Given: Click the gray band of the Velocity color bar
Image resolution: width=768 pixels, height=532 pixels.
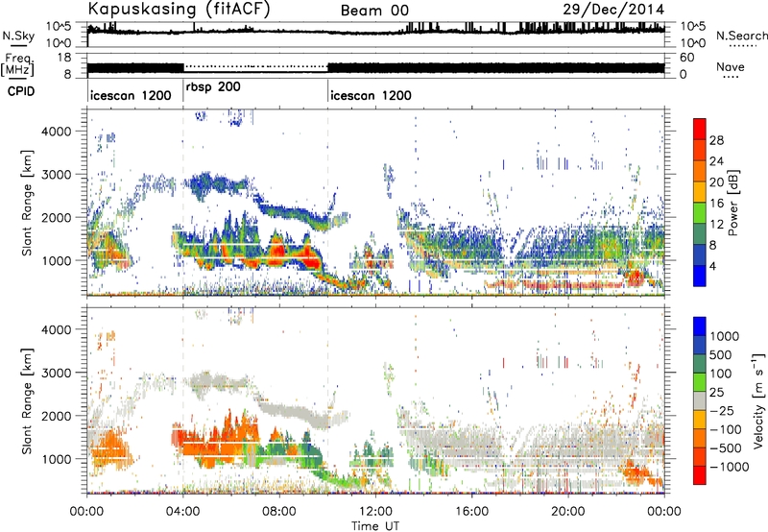Looking at the screenshot, I should [700, 401].
